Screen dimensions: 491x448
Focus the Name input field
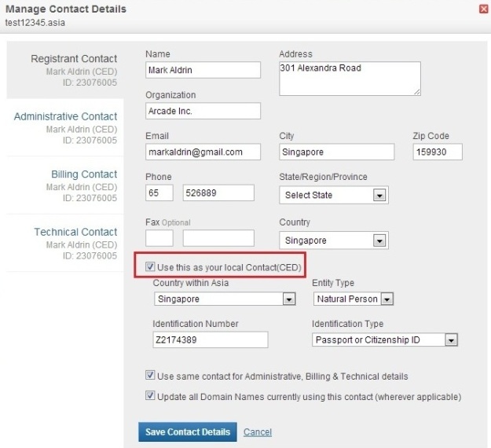pos(203,70)
